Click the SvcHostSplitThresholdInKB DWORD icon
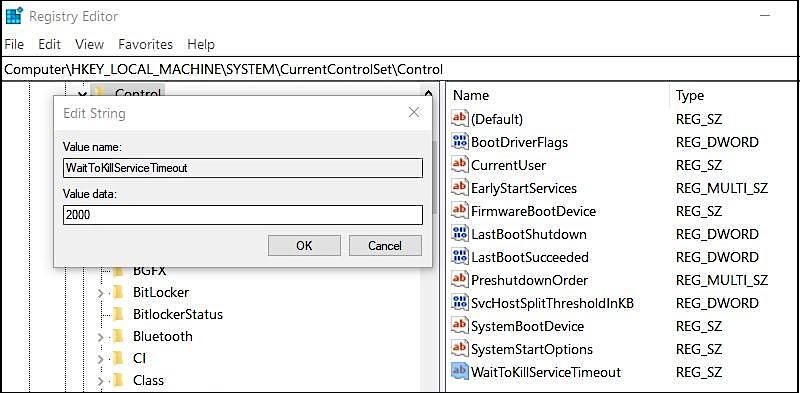The width and height of the screenshot is (800, 393). point(460,303)
